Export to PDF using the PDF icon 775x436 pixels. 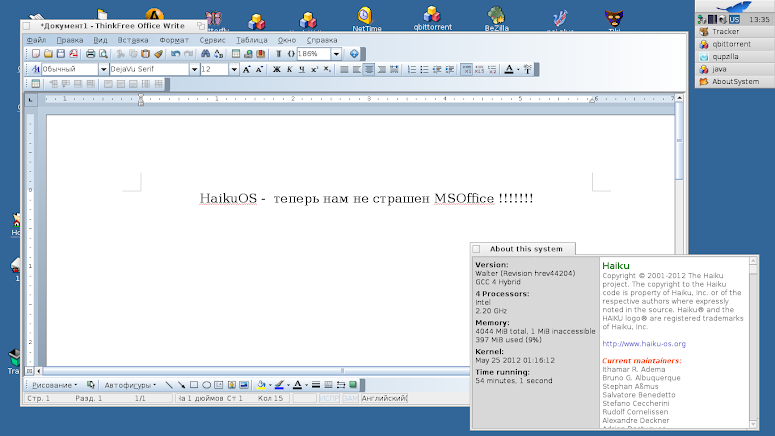coord(73,54)
